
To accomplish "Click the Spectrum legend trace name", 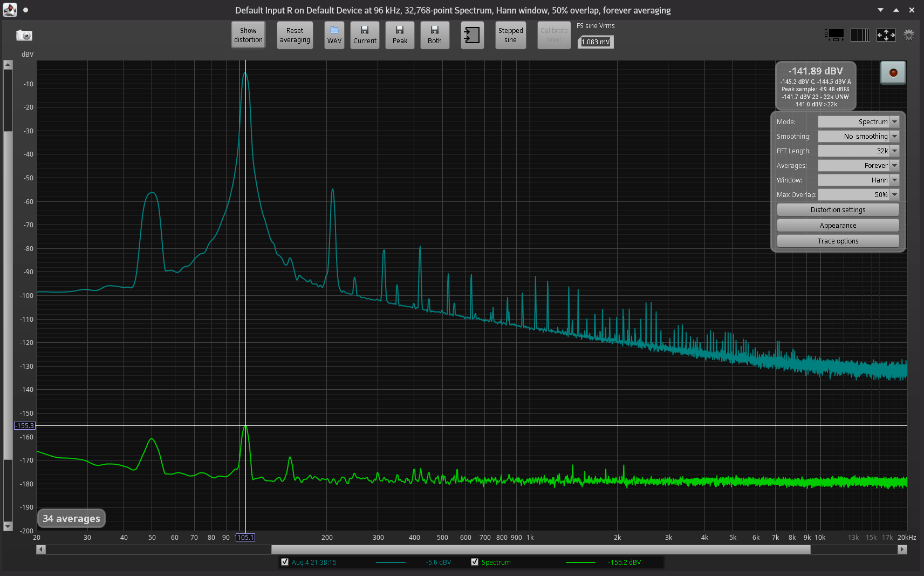I will pos(496,563).
